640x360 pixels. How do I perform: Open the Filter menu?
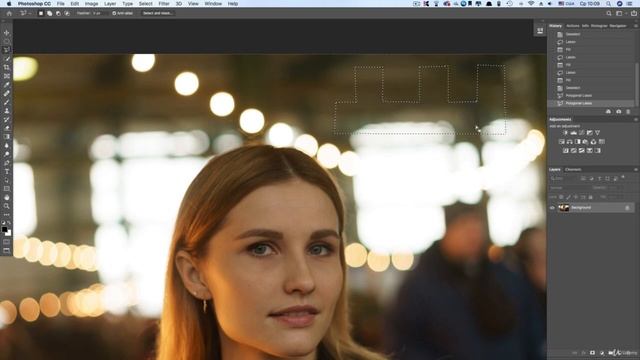click(x=164, y=4)
